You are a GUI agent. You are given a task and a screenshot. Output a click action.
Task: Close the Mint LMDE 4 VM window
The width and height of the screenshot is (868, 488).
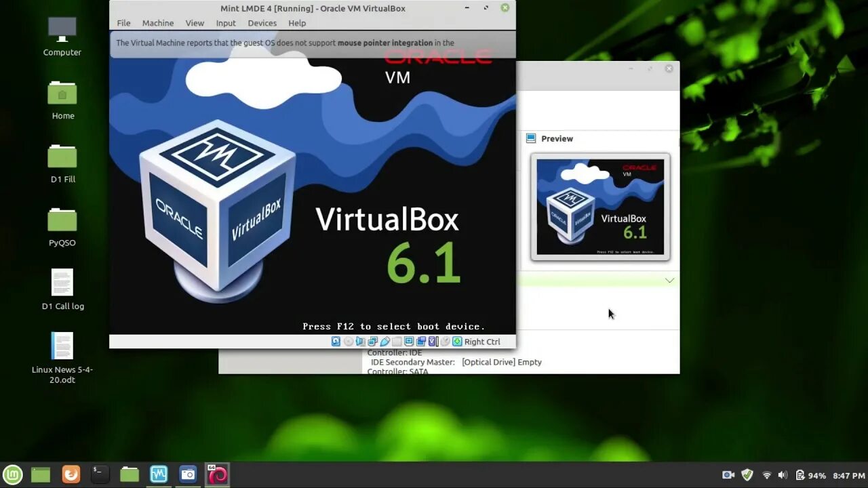pos(505,8)
